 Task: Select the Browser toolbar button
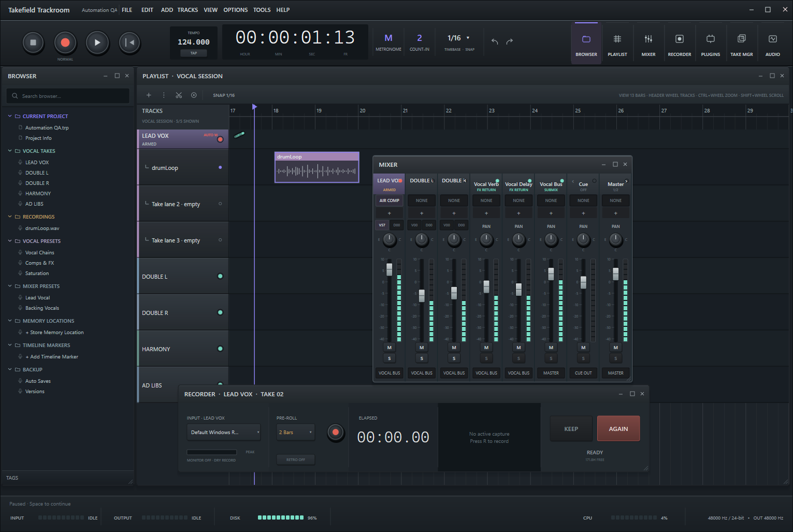pyautogui.click(x=586, y=44)
